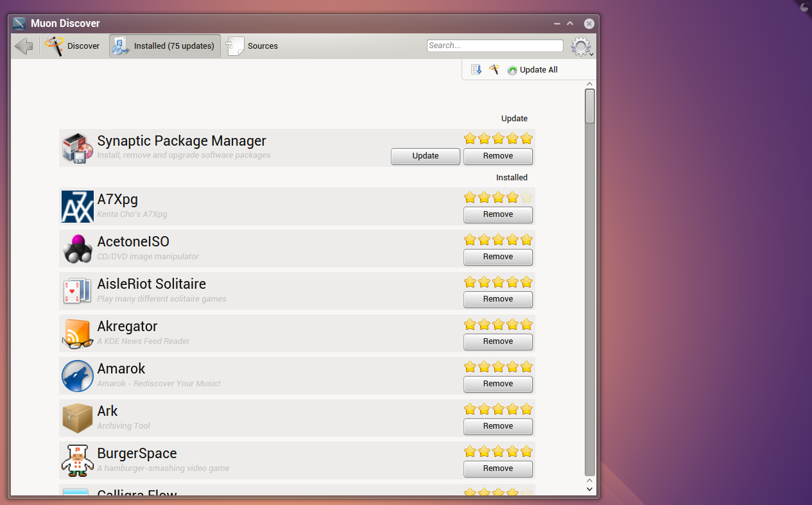This screenshot has width=812, height=505.
Task: Click the desktop corner crescent icon
Action: [x=804, y=7]
